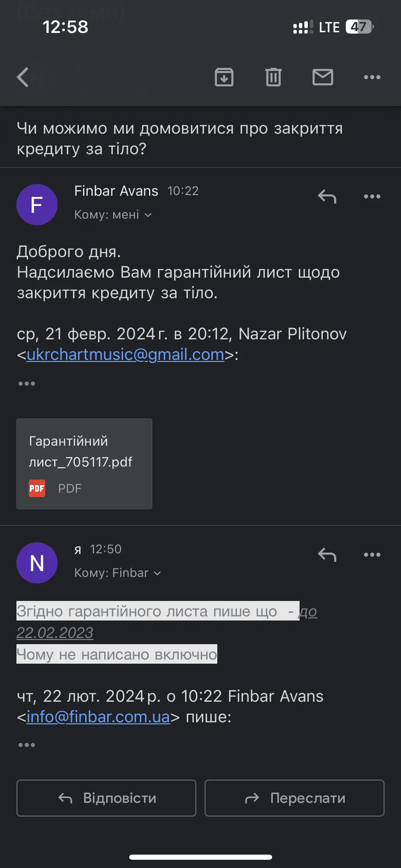Open top toolbar more options menu
This screenshot has width=401, height=868.
pyautogui.click(x=372, y=77)
